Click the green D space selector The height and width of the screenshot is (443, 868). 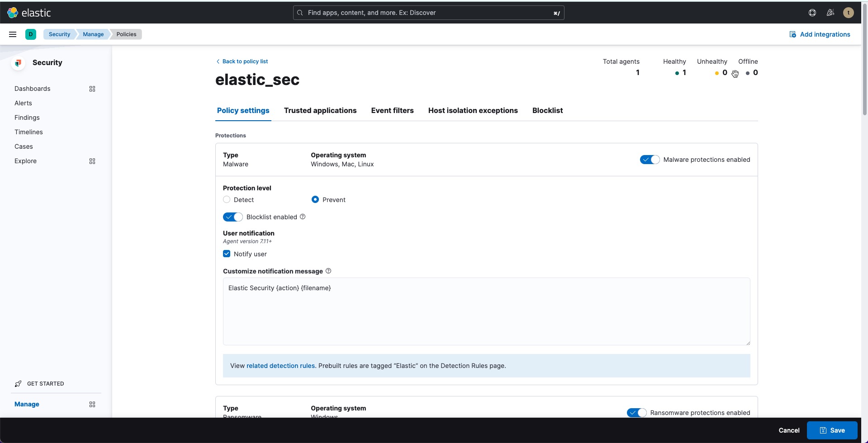(x=31, y=34)
